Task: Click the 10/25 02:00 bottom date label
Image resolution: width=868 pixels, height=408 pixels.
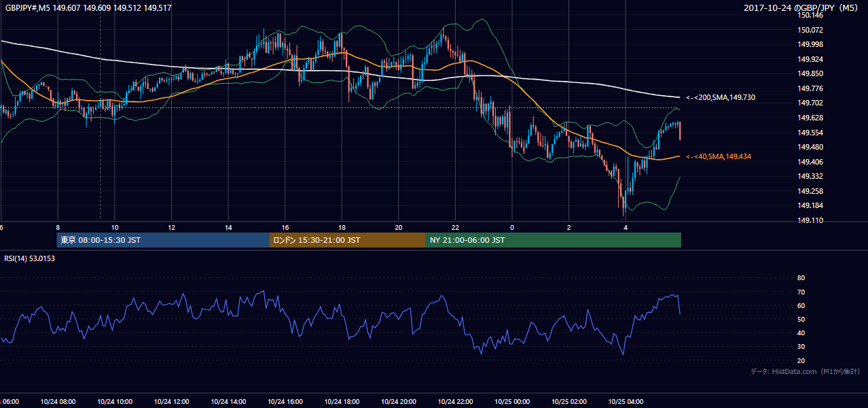Action: tap(569, 402)
